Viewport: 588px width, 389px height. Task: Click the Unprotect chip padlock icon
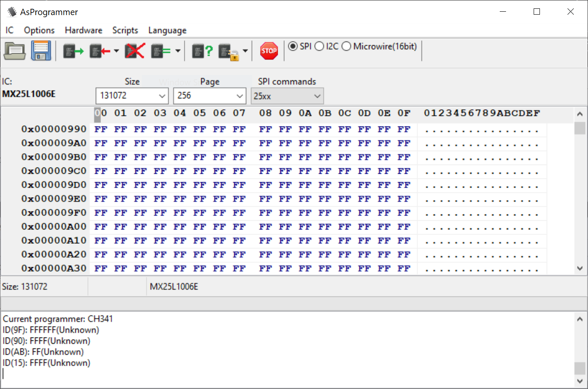pyautogui.click(x=229, y=52)
